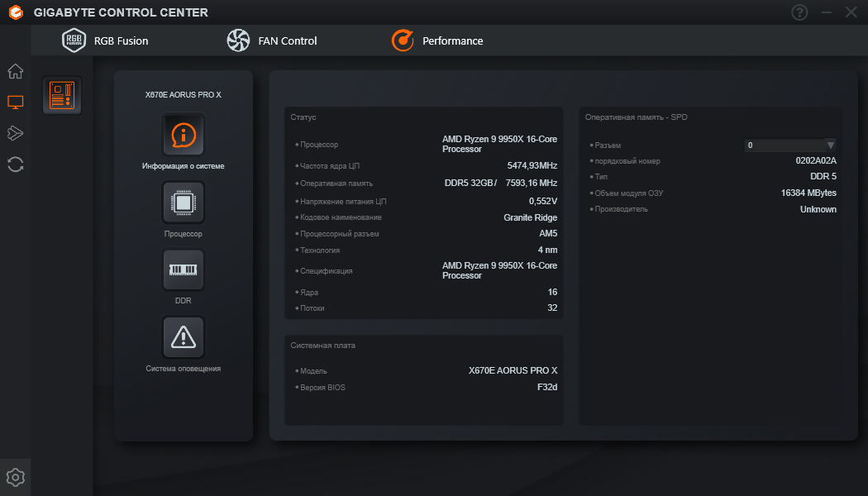Viewport: 868px width, 496px height.
Task: Click the 5474,93MHz CPU frequency value
Action: [532, 165]
